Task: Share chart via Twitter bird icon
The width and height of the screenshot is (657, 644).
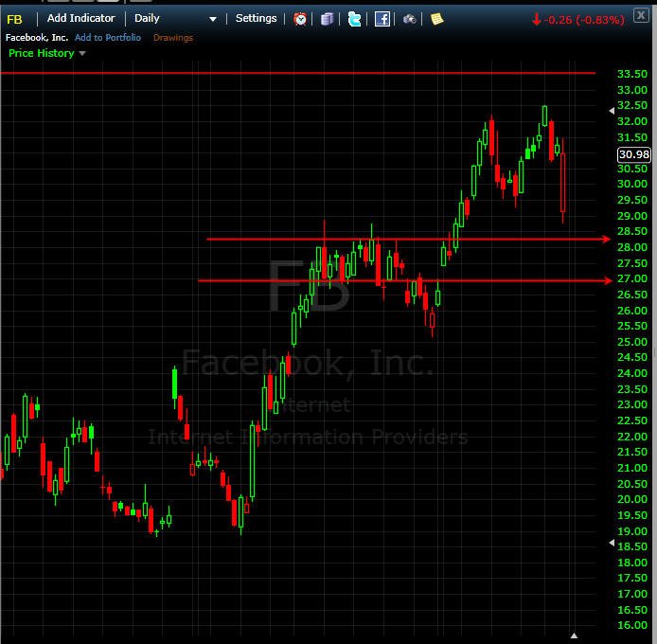Action: pyautogui.click(x=354, y=19)
